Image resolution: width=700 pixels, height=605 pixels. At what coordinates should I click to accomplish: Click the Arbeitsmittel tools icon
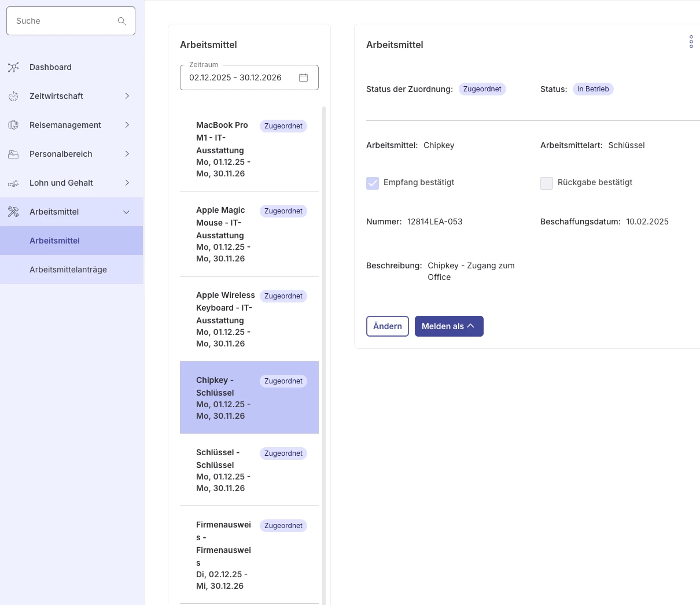click(x=13, y=212)
